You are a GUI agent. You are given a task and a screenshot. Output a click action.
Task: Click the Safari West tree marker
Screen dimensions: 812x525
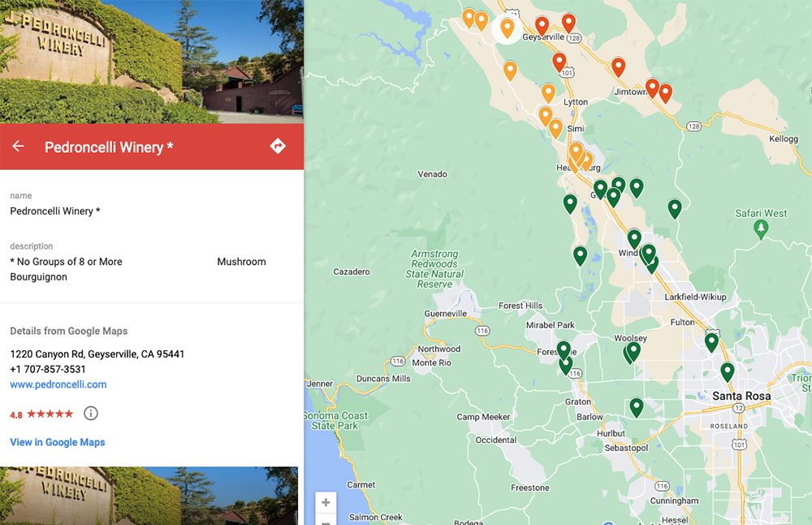coord(761,228)
